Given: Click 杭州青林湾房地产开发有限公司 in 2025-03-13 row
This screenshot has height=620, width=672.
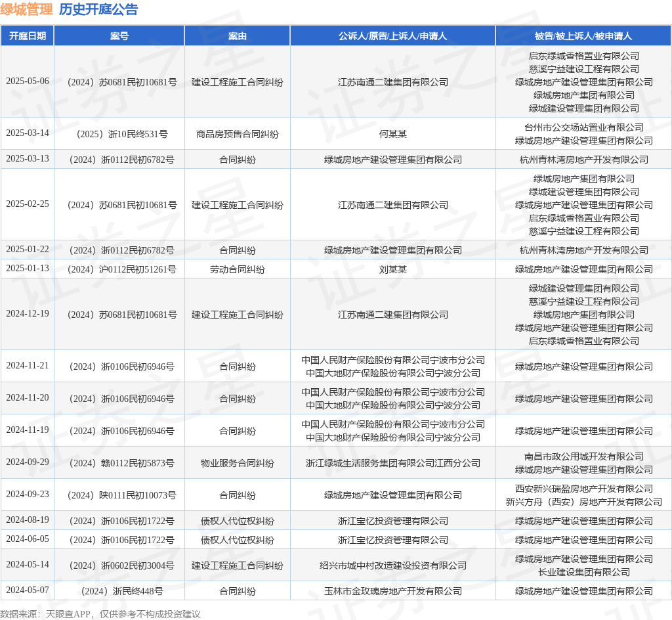Looking at the screenshot, I should click(x=583, y=160).
